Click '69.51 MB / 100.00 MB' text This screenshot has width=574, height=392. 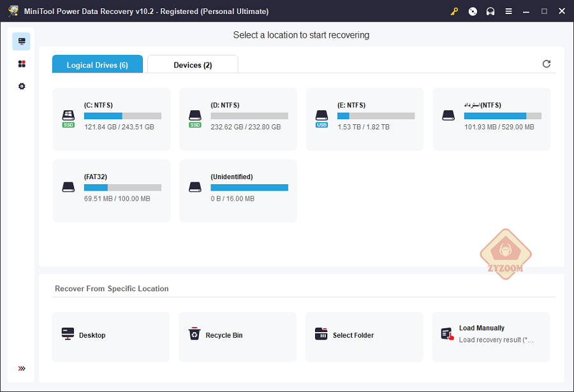click(117, 199)
